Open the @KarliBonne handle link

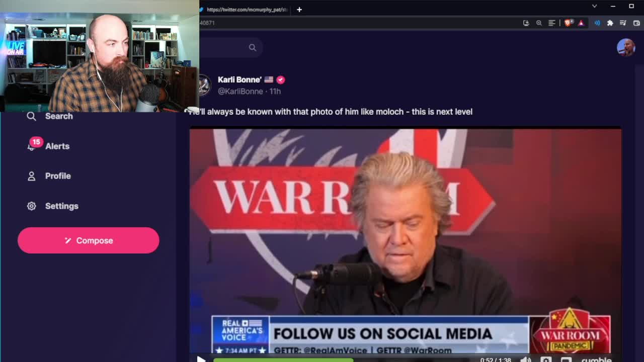[x=240, y=92]
